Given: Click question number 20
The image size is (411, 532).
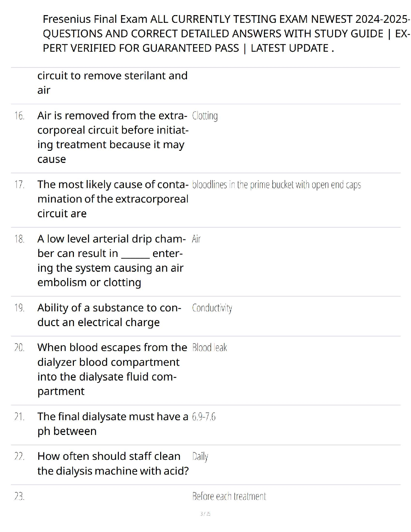Looking at the screenshot, I should pyautogui.click(x=19, y=348).
